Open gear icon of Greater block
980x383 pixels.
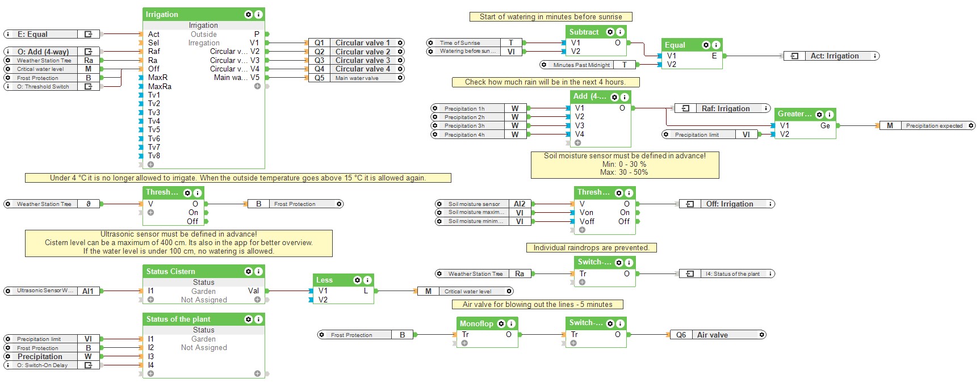(x=819, y=114)
